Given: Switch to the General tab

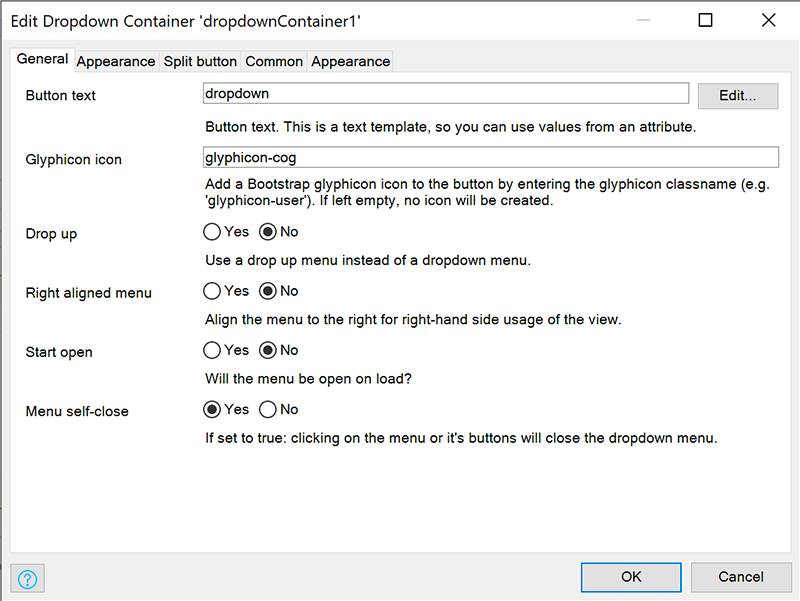Looking at the screenshot, I should click(42, 59).
